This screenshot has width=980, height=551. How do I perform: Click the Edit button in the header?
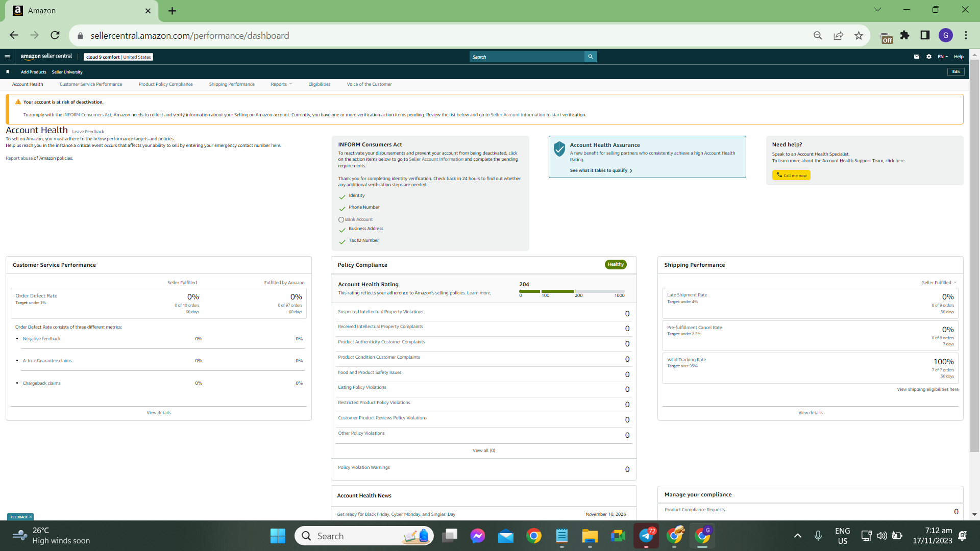956,71
